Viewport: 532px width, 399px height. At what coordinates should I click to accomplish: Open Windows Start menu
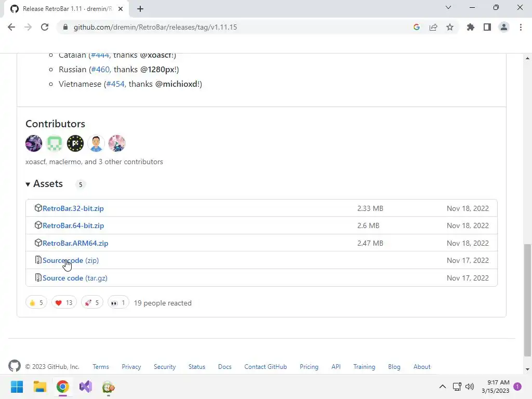tap(17, 387)
